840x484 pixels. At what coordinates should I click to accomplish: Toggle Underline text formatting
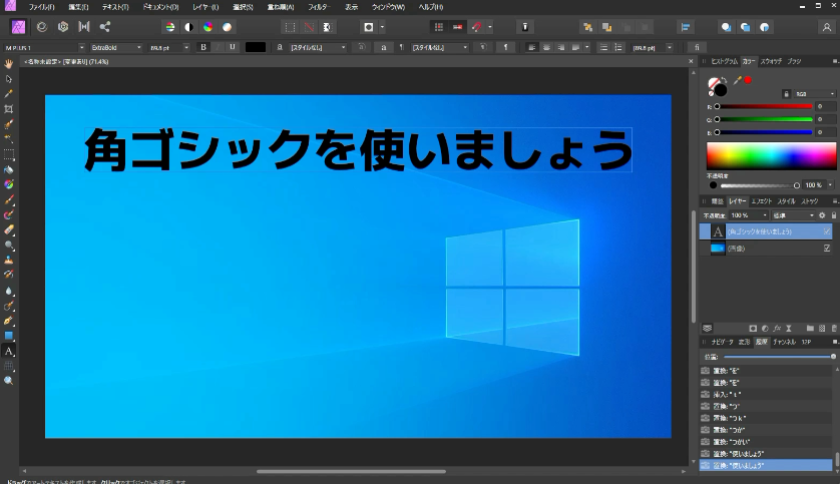[x=232, y=47]
